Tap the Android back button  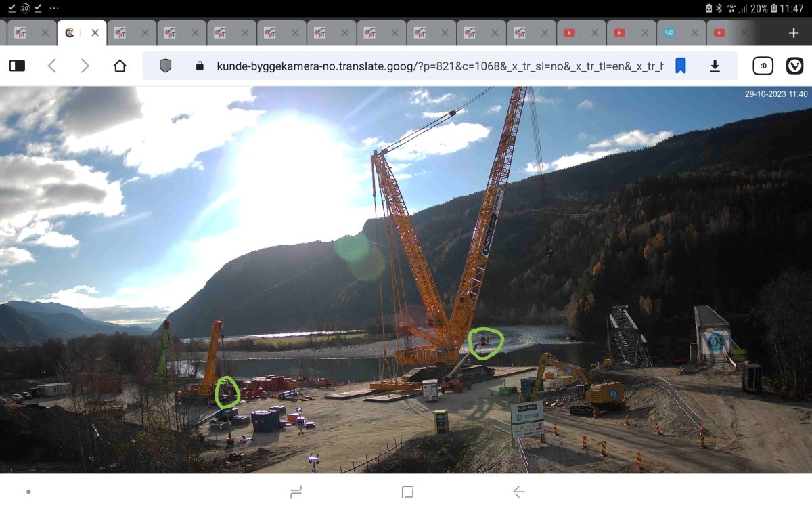pos(519,492)
